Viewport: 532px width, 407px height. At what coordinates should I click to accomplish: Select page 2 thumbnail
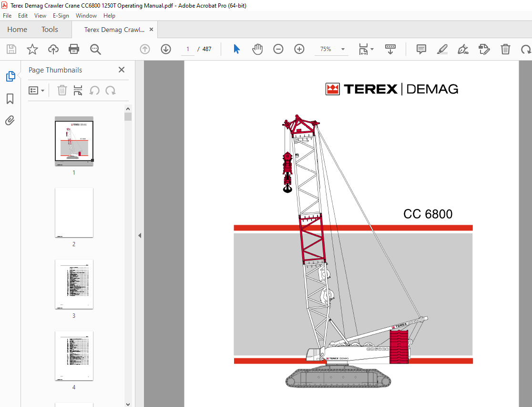coord(74,213)
